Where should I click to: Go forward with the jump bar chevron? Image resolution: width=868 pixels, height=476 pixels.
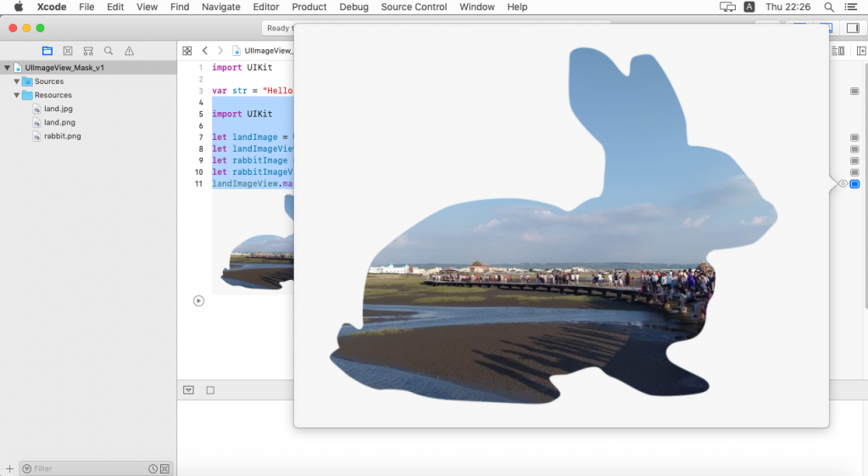point(220,50)
